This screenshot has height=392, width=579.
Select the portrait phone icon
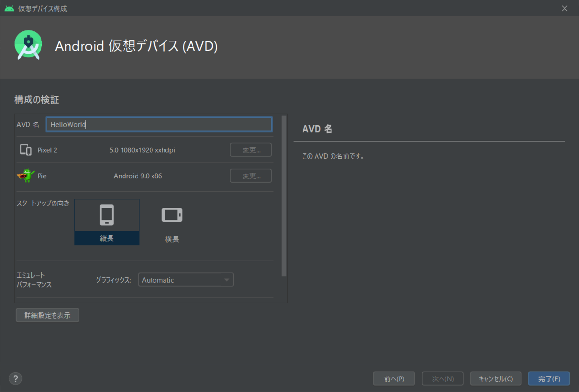click(107, 215)
